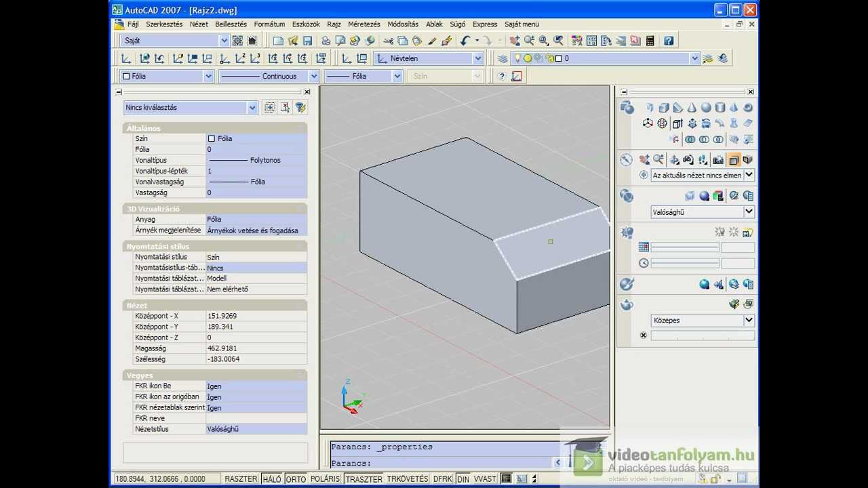This screenshot has height=488, width=868.
Task: Open the Névtelen UCS dropdown
Action: 429,58
